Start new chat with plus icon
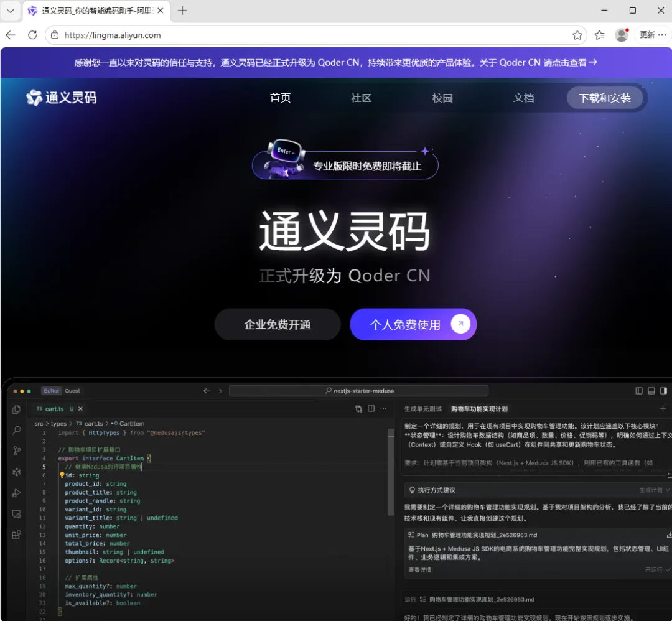The image size is (672, 621). click(663, 409)
